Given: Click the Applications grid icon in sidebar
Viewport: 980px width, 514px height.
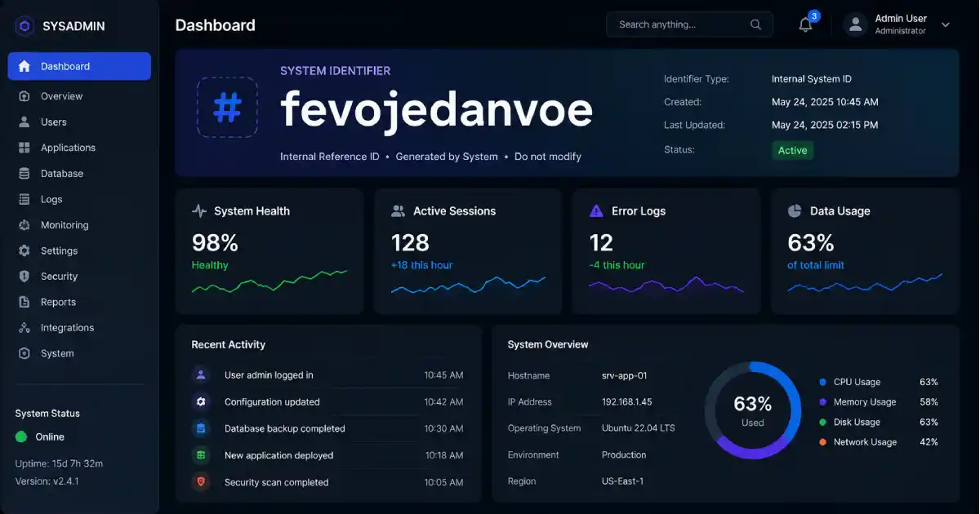Looking at the screenshot, I should tap(24, 148).
